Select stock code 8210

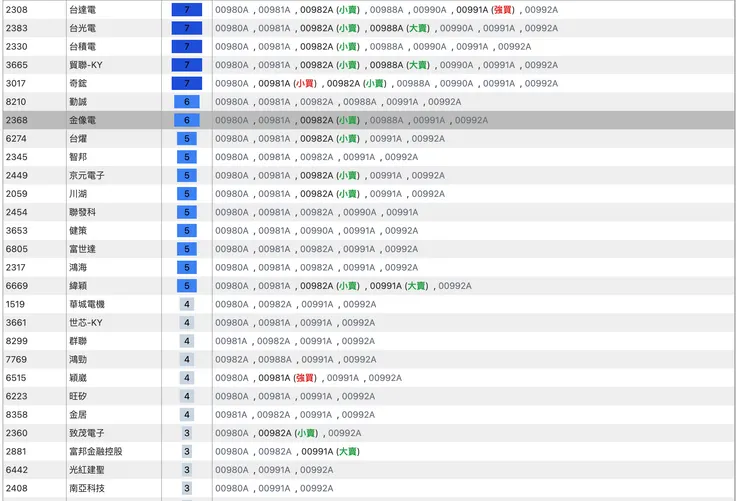click(x=16, y=102)
